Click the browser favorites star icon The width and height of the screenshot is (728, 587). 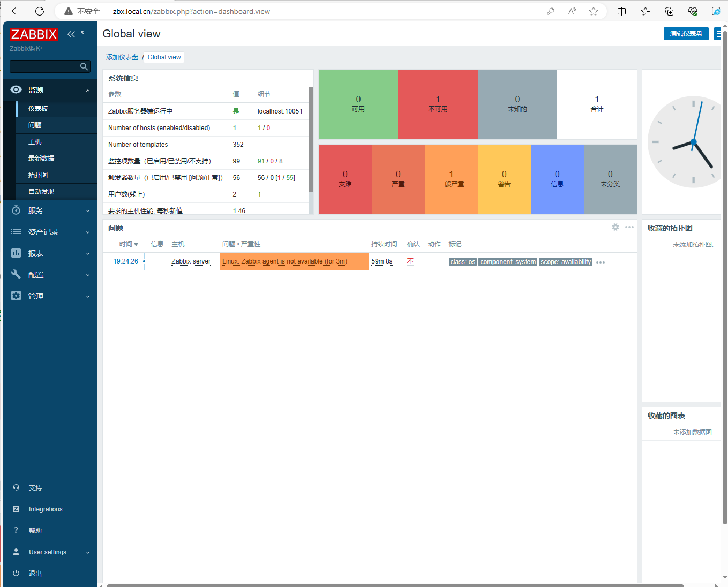tap(594, 11)
